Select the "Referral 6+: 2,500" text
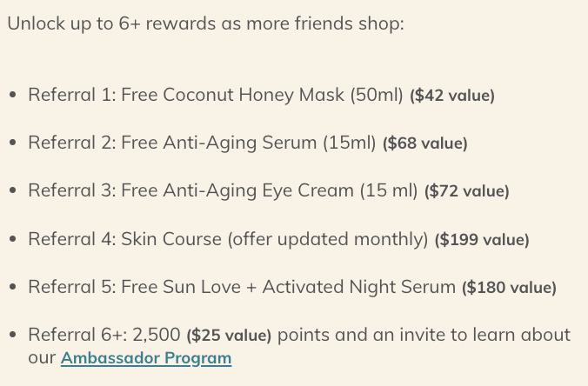 (104, 335)
